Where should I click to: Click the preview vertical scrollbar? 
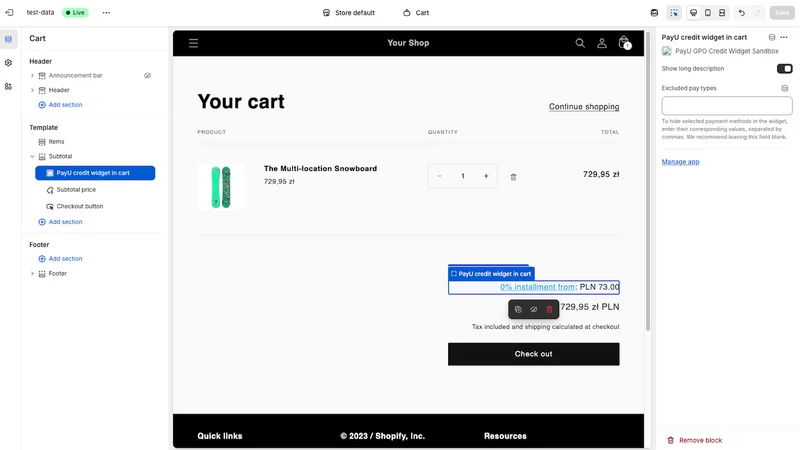tap(648, 181)
